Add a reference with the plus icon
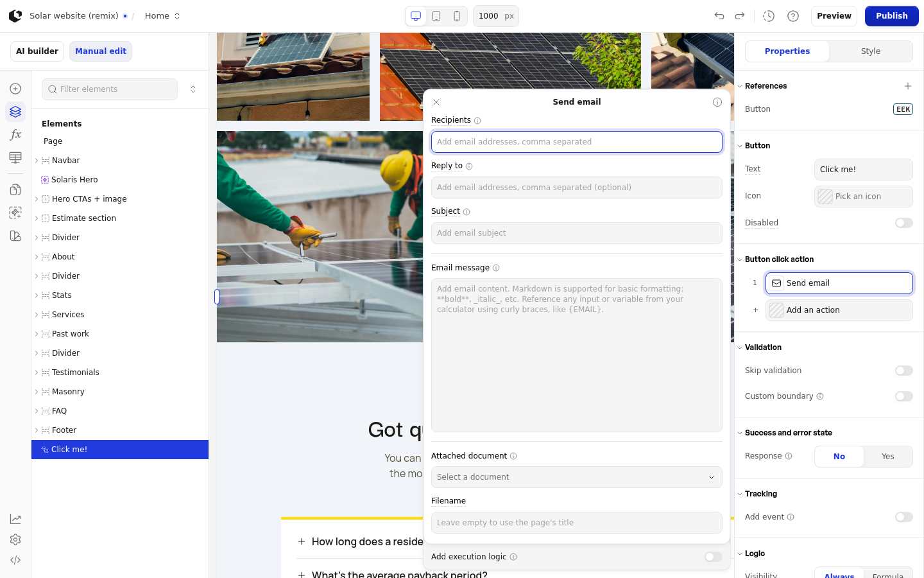 (x=908, y=86)
